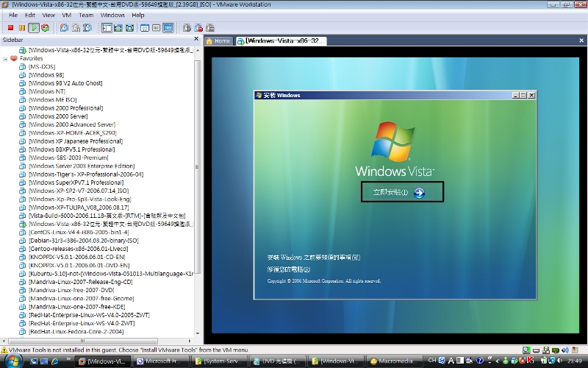
Task: Click the first icon after Console View
Action: [187, 28]
